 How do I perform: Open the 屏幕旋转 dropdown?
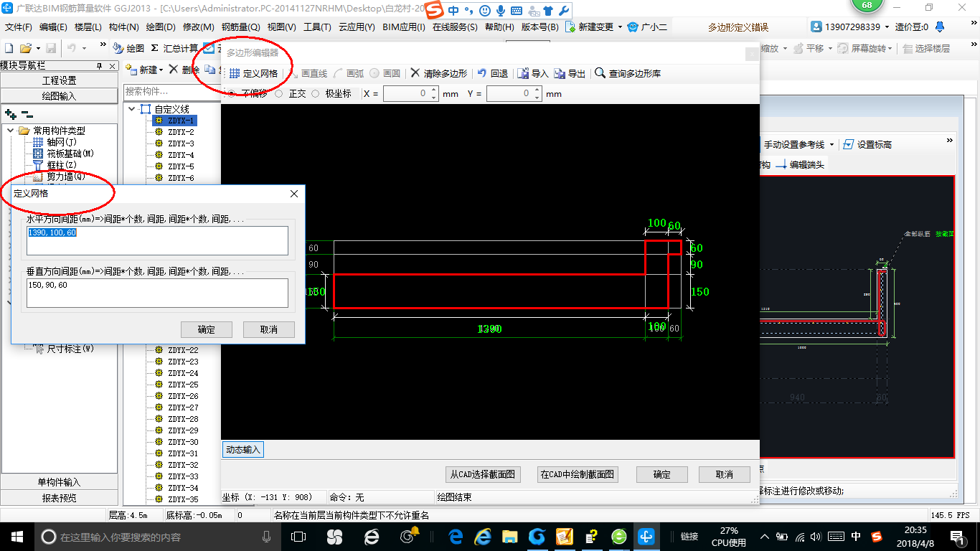click(x=891, y=48)
